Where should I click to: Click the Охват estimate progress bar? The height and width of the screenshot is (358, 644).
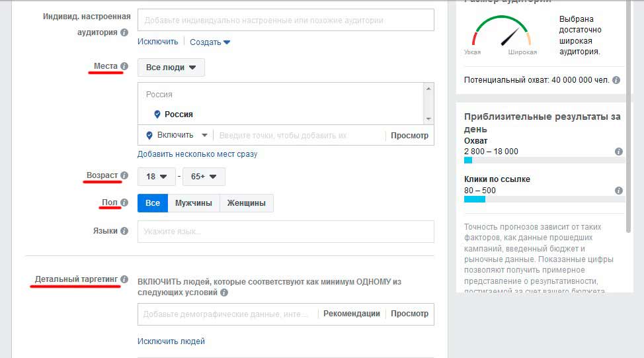click(544, 160)
